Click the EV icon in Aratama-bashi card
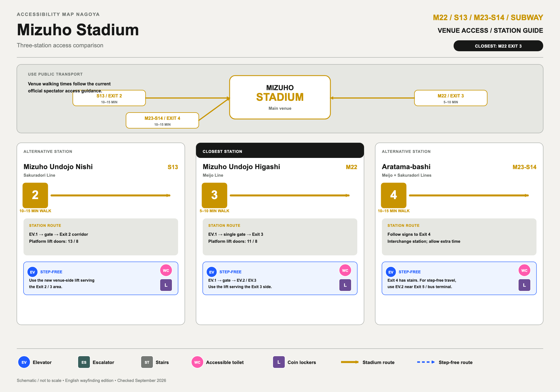The image size is (560, 392). click(391, 272)
